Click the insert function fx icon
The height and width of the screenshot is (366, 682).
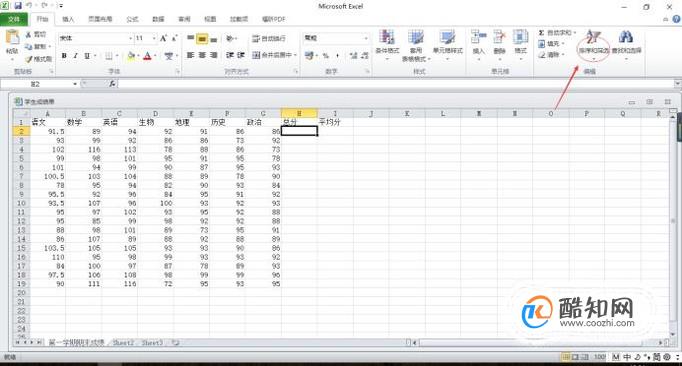[112, 84]
